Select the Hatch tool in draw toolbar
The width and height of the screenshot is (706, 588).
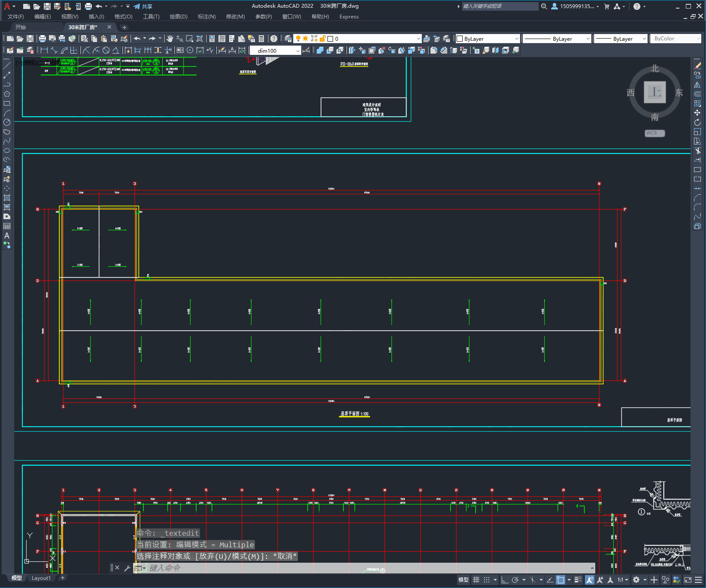pyautogui.click(x=7, y=198)
